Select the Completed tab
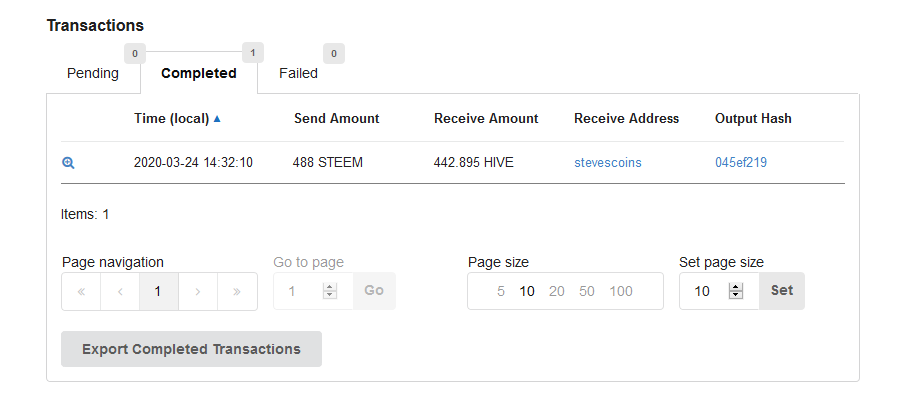 tap(199, 74)
